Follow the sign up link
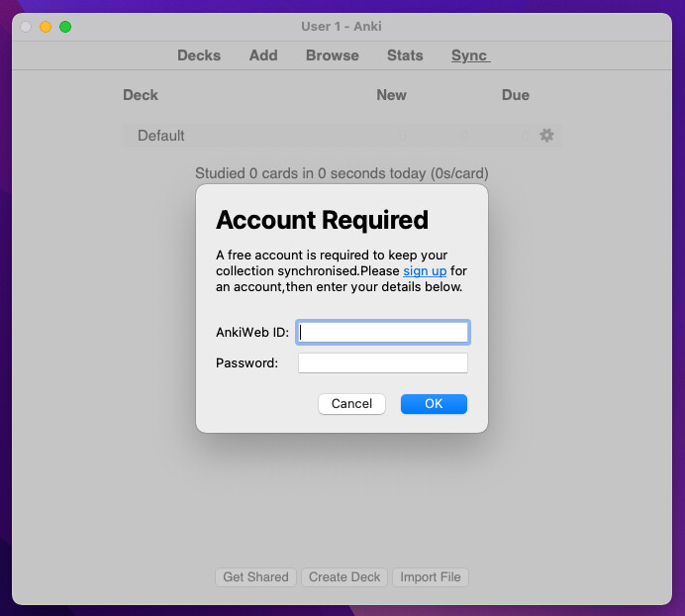This screenshot has width=685, height=616. coord(425,270)
